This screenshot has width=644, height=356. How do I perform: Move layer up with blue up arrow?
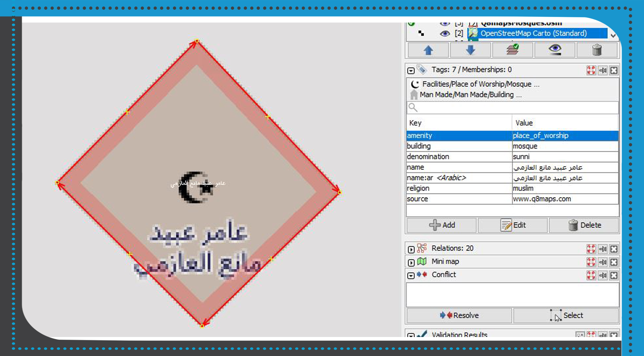(428, 50)
